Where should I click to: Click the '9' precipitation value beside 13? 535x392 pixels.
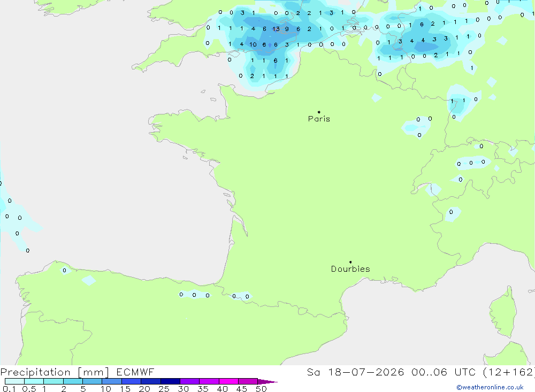click(287, 29)
